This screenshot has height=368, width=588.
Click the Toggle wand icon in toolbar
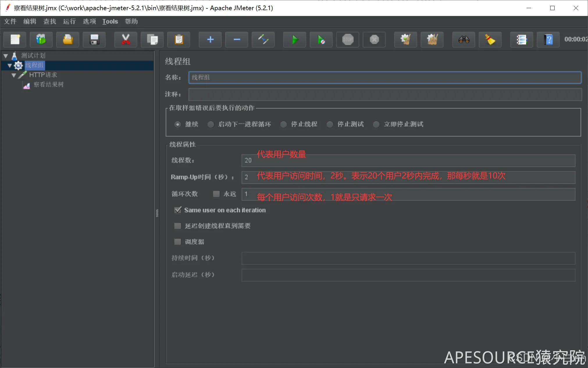[x=263, y=40]
